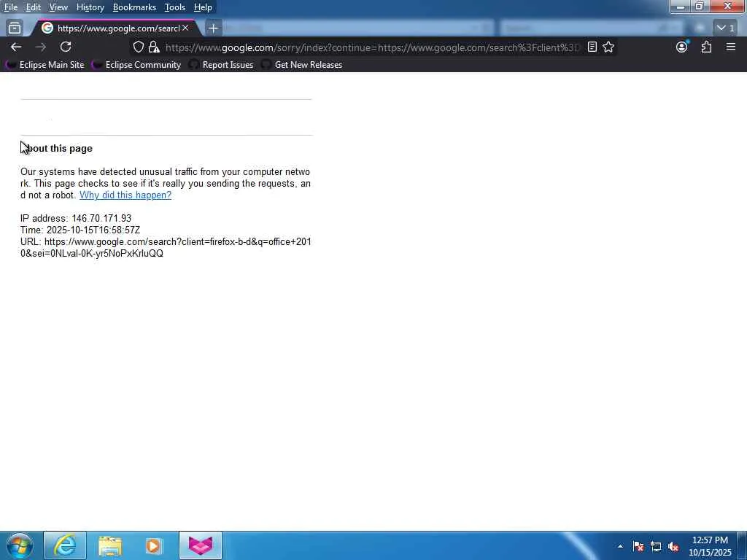This screenshot has height=560, width=747.
Task: Open a new tab with plus button
Action: (214, 28)
